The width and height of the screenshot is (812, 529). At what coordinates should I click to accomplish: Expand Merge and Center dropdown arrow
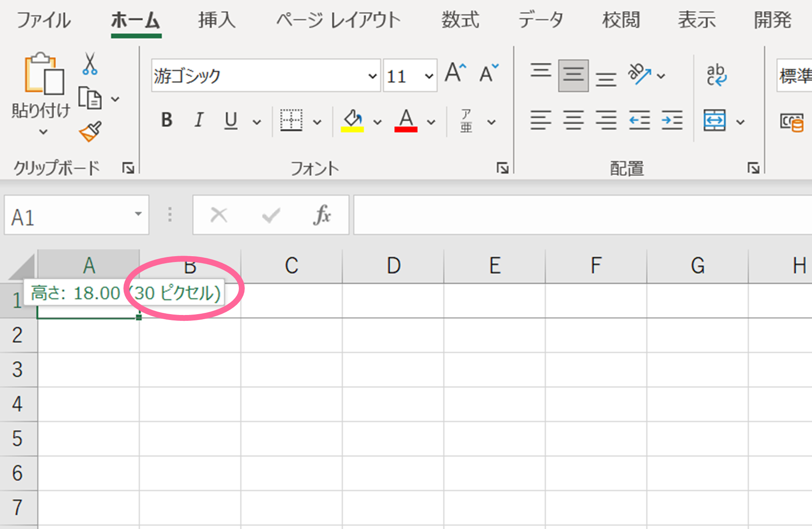click(x=740, y=122)
